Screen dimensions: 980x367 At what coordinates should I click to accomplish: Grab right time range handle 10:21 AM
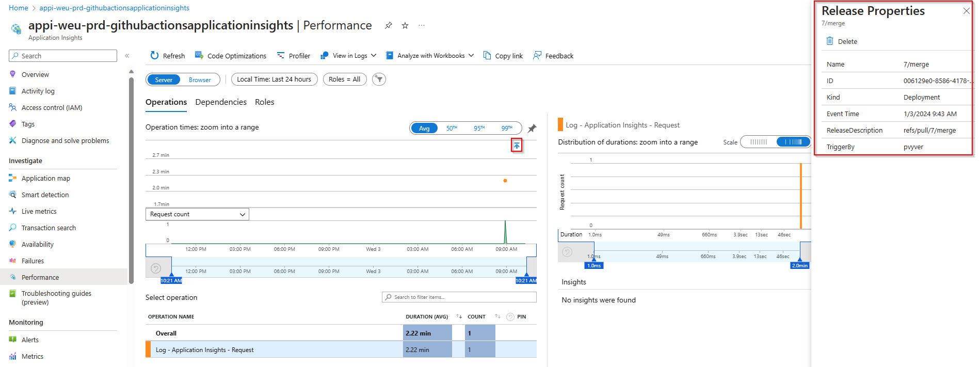(x=526, y=280)
